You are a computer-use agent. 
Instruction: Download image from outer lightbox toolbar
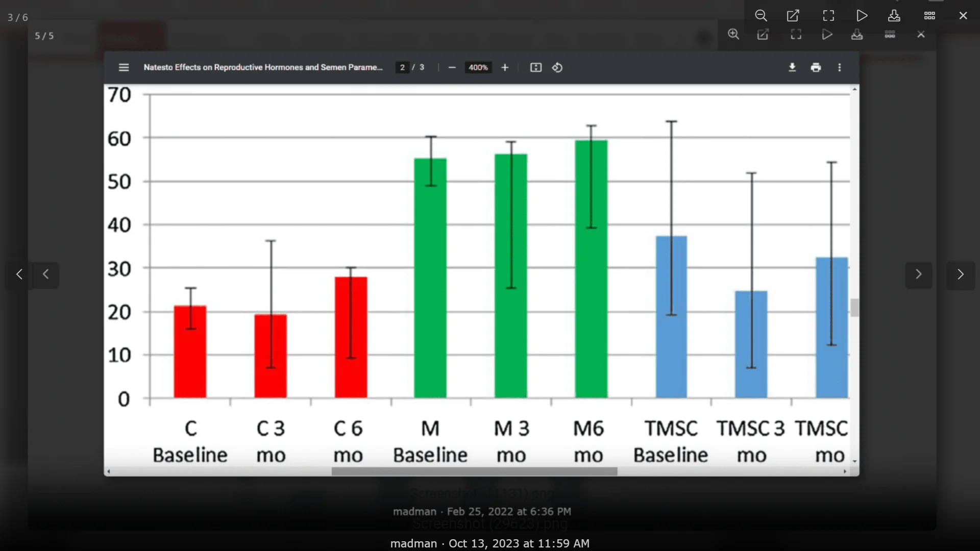pos(894,16)
